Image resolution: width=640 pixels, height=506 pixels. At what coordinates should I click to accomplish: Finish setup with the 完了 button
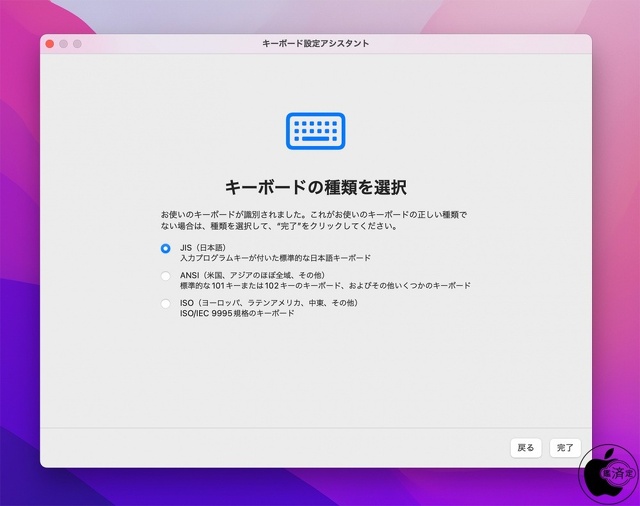(x=565, y=447)
